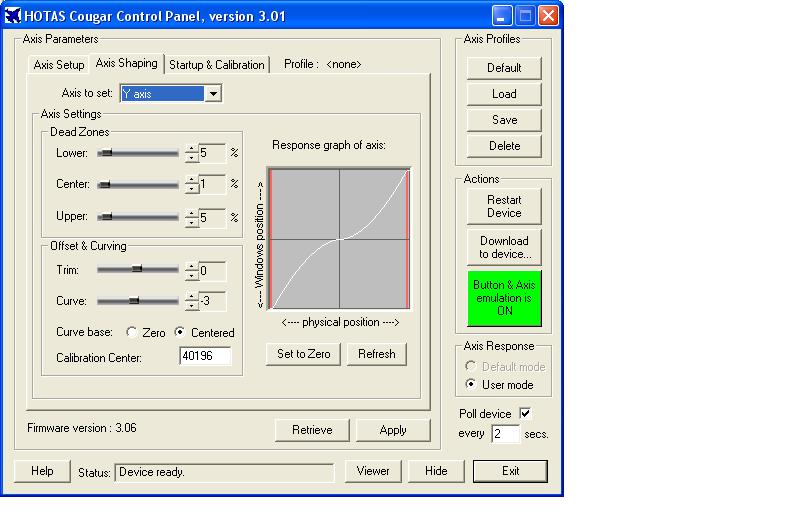Select Default mode axis response
Image resolution: width=800 pixels, height=512 pixels.
pos(470,366)
